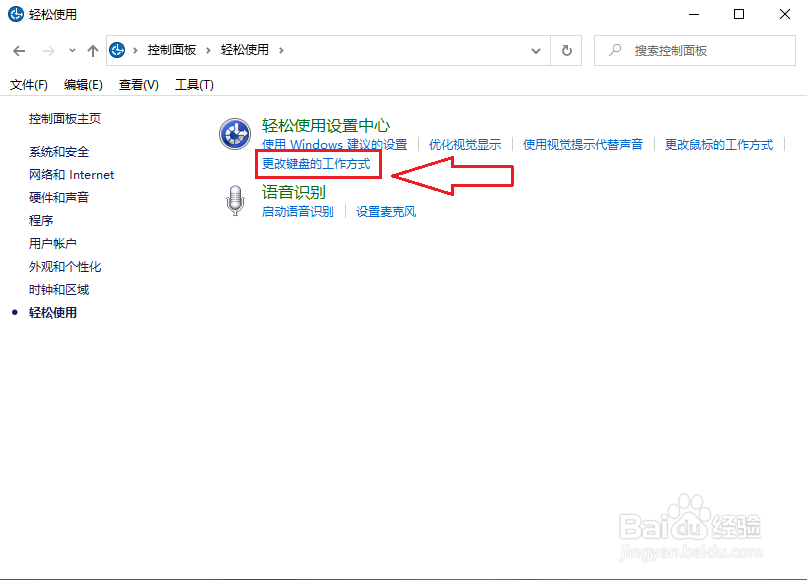Image resolution: width=807 pixels, height=580 pixels.
Task: Select 启动语音识别
Action: [296, 211]
